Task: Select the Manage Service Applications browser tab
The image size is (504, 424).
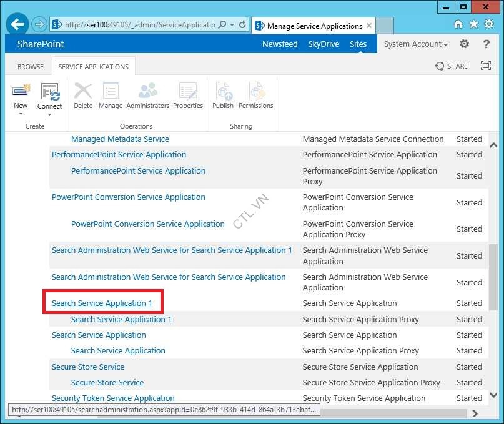Action: click(313, 26)
